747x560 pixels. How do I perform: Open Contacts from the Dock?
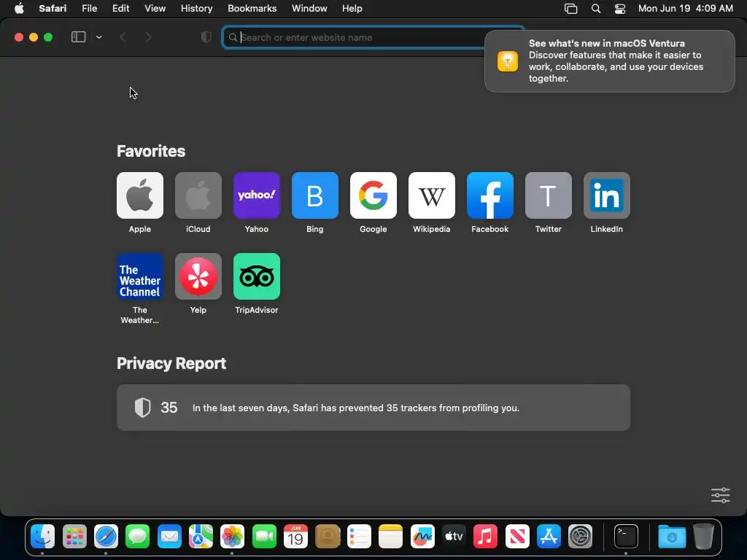point(328,537)
